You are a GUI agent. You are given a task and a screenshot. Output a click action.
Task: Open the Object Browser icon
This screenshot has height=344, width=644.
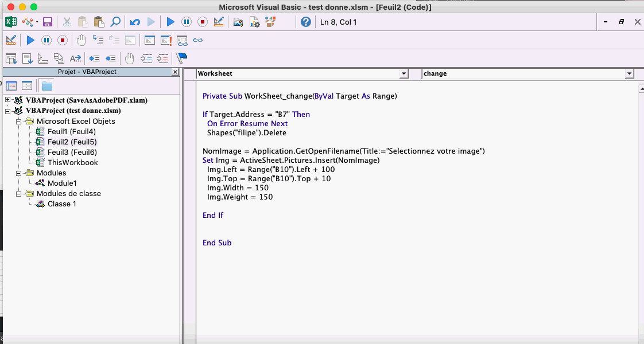[270, 22]
